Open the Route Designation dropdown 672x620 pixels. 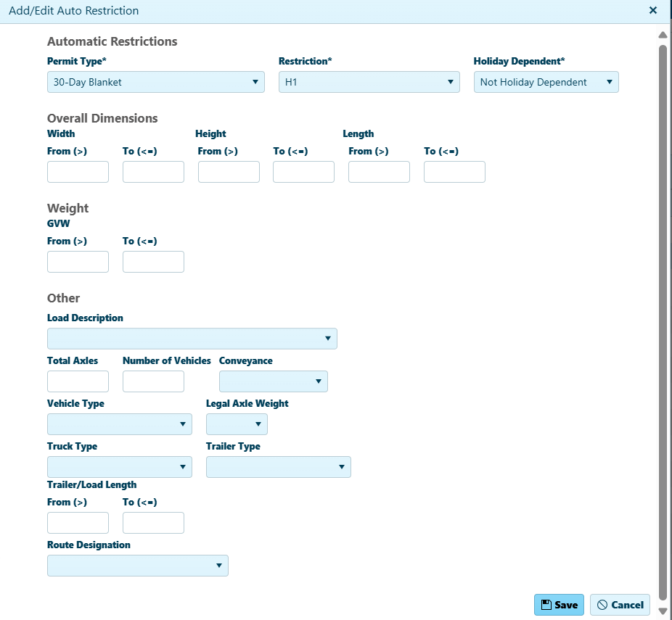click(137, 566)
